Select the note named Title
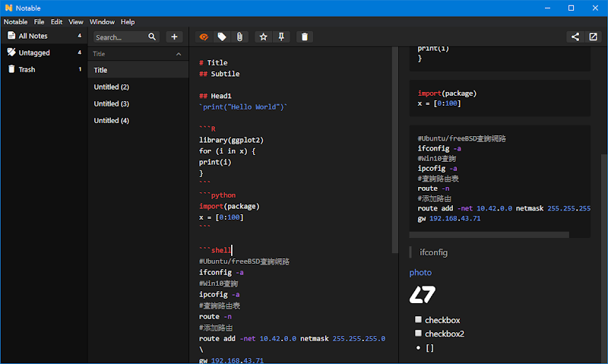This screenshot has height=364, width=608. [x=138, y=70]
